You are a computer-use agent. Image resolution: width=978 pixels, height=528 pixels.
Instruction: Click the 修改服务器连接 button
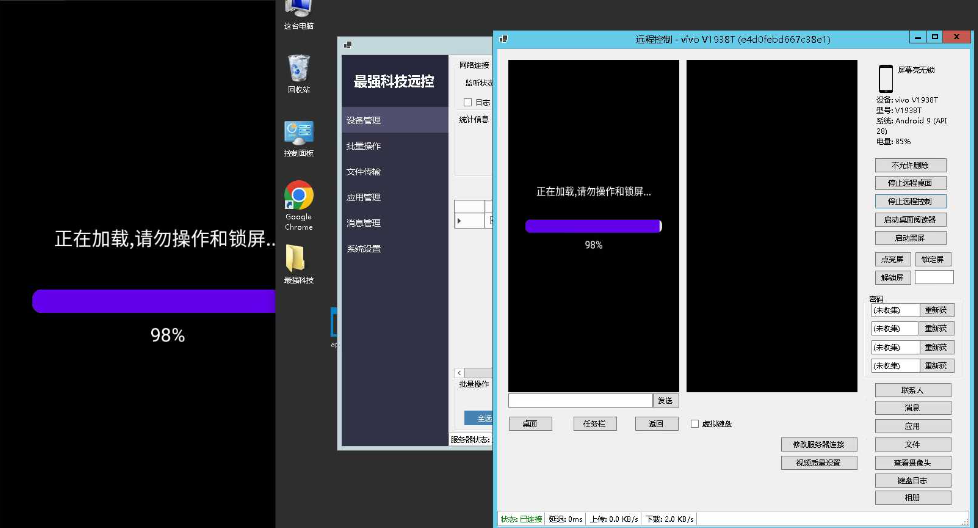[819, 444]
